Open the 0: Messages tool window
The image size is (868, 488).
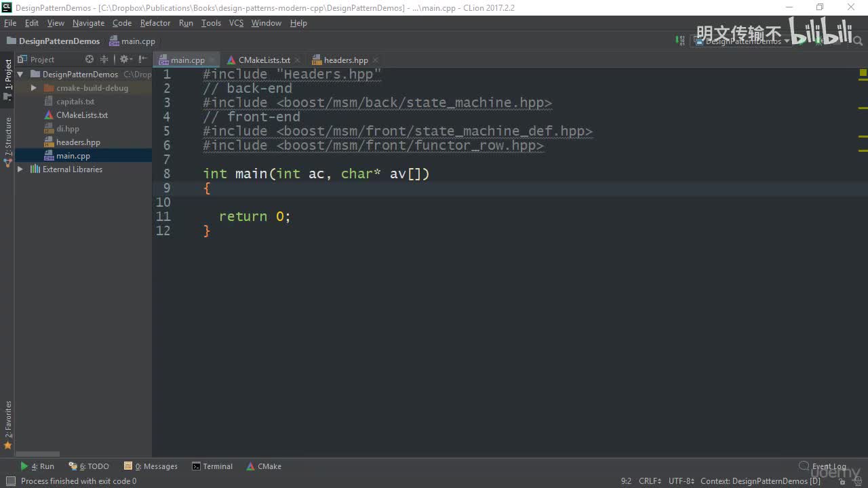(x=151, y=466)
